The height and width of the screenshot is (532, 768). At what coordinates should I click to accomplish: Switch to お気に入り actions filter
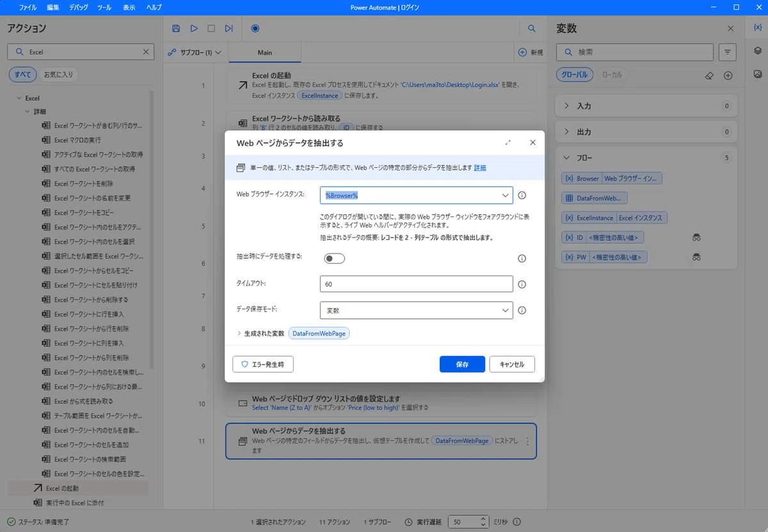[x=58, y=74]
